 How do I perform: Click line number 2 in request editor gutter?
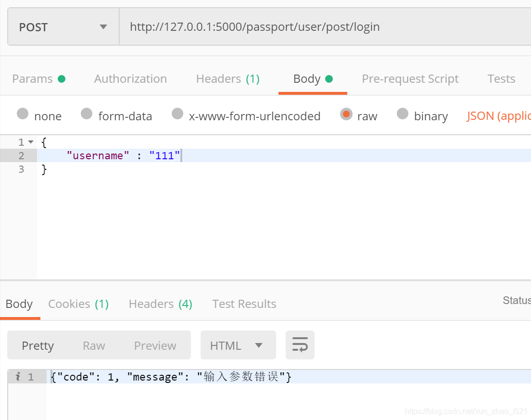pyautogui.click(x=21, y=155)
